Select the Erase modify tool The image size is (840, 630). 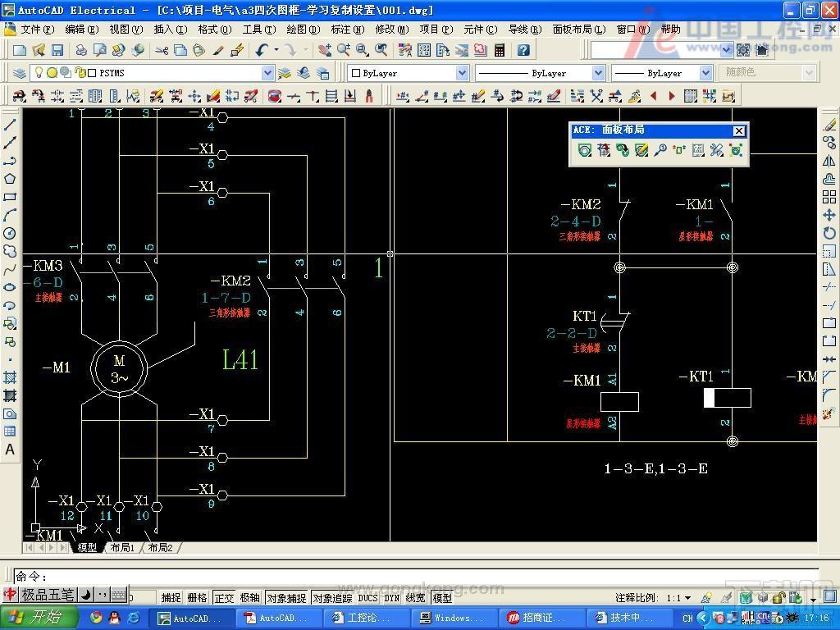[829, 125]
